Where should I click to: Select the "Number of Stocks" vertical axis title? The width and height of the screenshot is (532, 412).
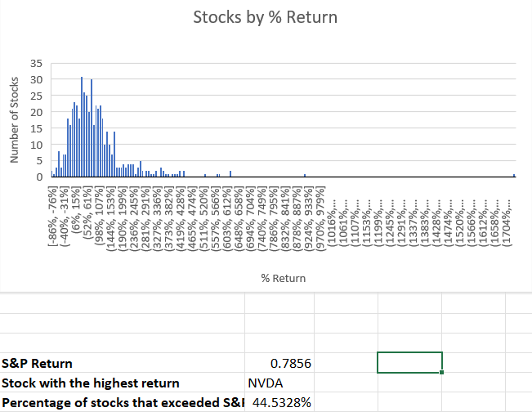tap(14, 120)
